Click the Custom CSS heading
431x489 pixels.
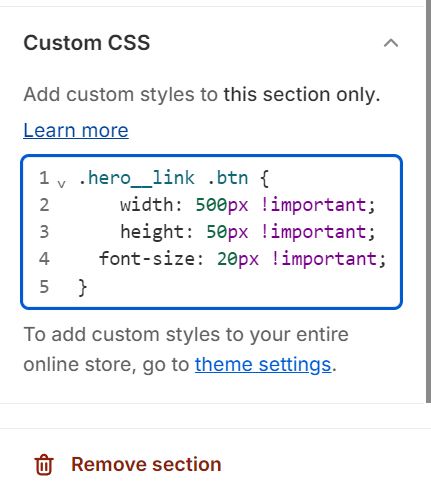click(x=87, y=43)
